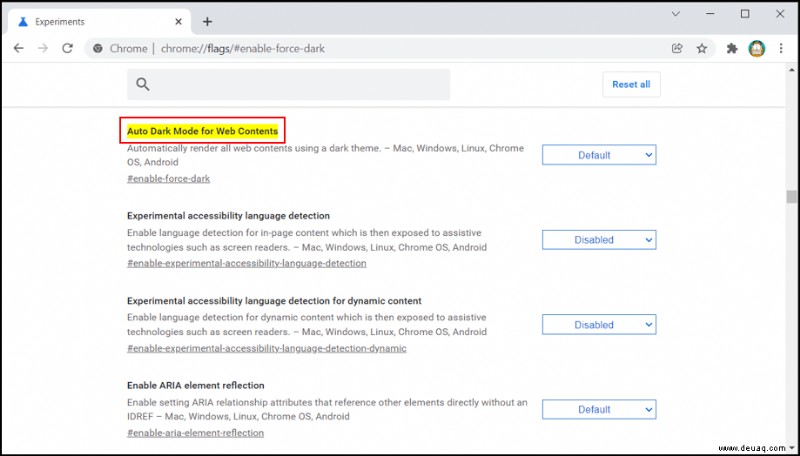Click 'Enable ARIA element reflection' heading
Image resolution: width=800 pixels, height=456 pixels.
click(196, 385)
